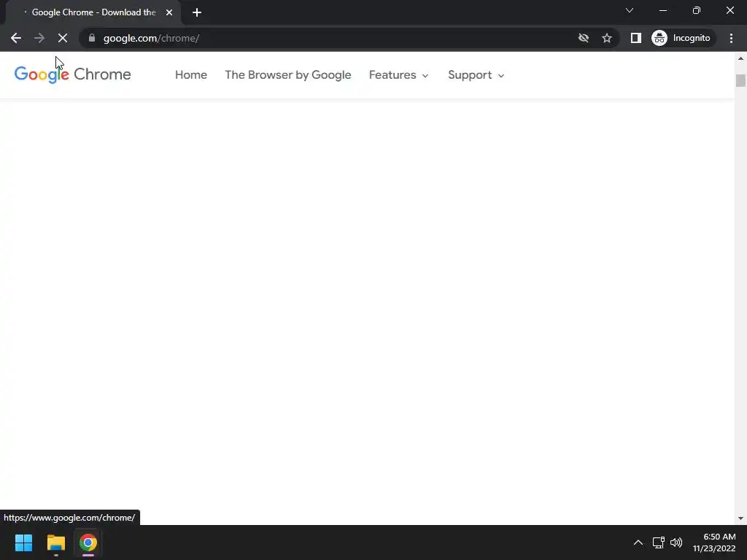This screenshot has width=747, height=560.
Task: Go back using the browser back arrow
Action: (16, 38)
